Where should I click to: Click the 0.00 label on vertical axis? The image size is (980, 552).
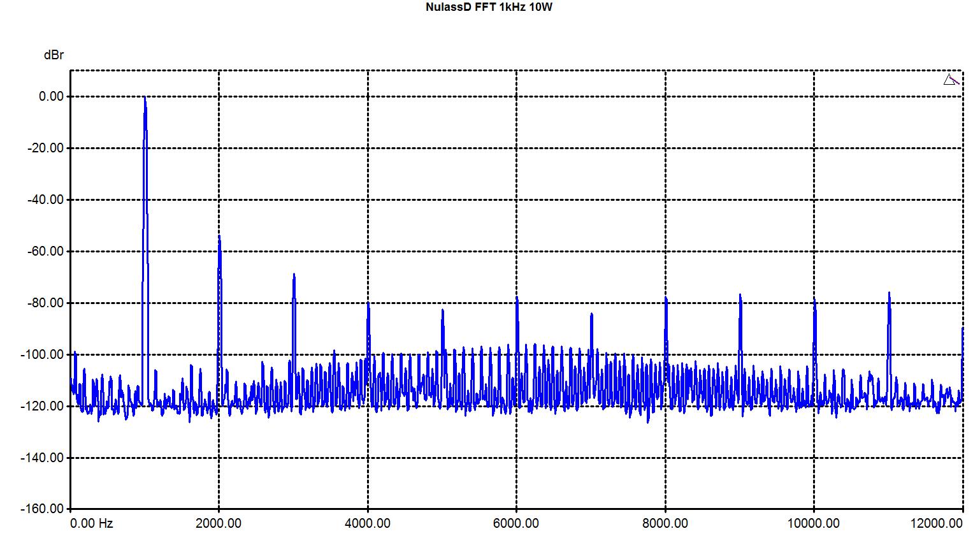pyautogui.click(x=51, y=96)
